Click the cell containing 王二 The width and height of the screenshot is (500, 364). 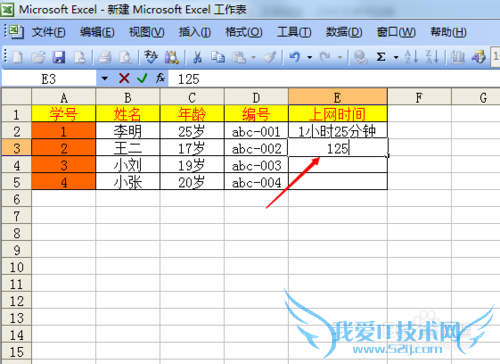point(128,148)
